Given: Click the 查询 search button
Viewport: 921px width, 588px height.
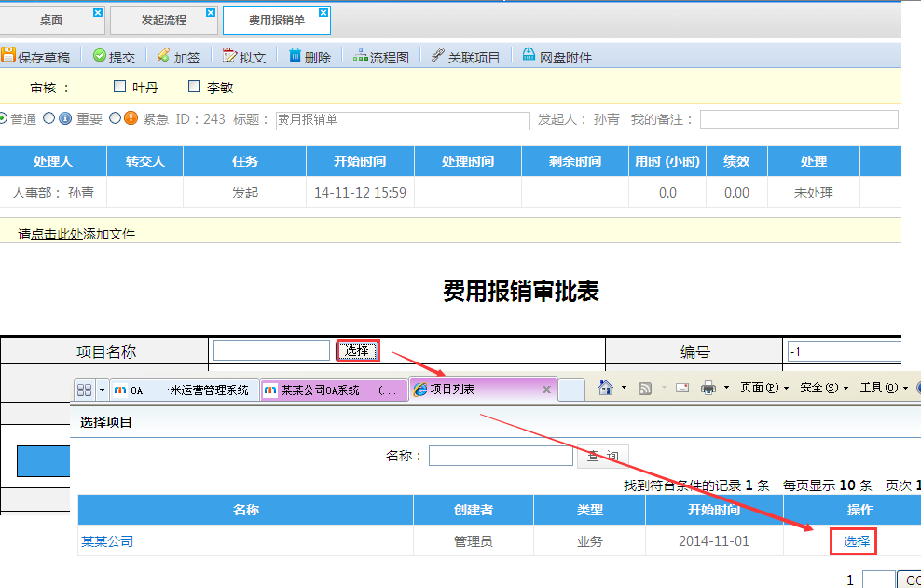Looking at the screenshot, I should [x=602, y=456].
